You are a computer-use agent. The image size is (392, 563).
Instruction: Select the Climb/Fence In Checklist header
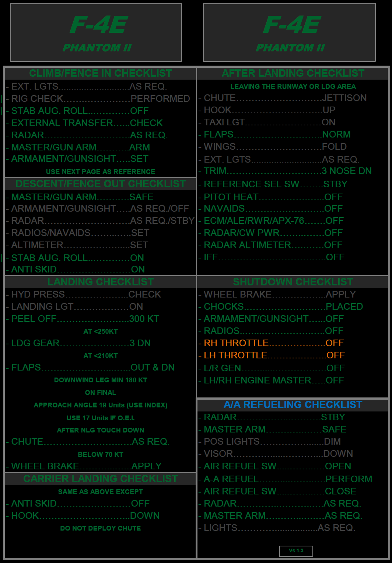coord(100,73)
